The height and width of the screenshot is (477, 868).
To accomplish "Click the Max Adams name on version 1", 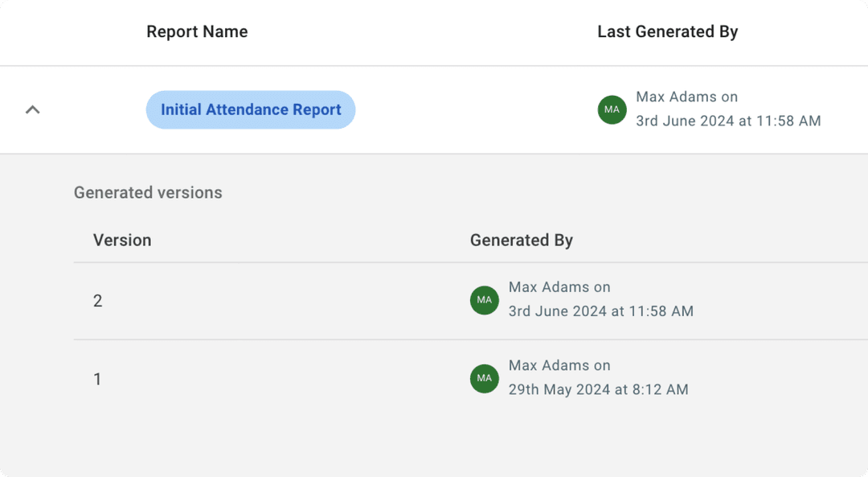I will tap(549, 365).
